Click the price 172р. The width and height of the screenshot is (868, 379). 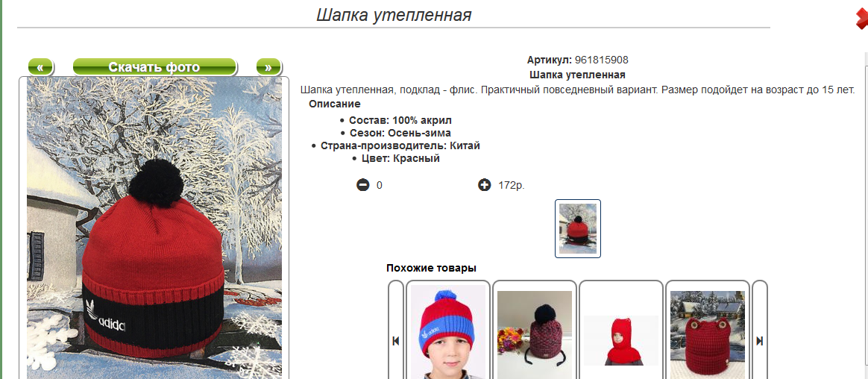click(512, 185)
